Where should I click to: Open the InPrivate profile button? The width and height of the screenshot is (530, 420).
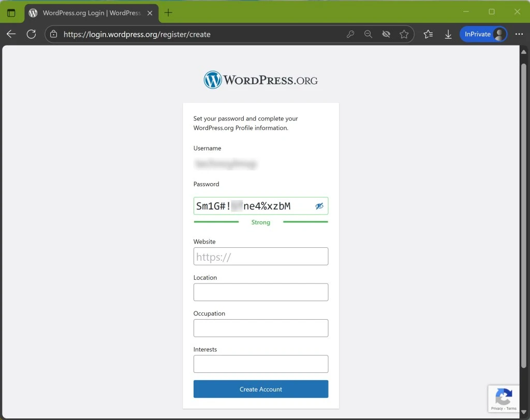click(x=483, y=34)
